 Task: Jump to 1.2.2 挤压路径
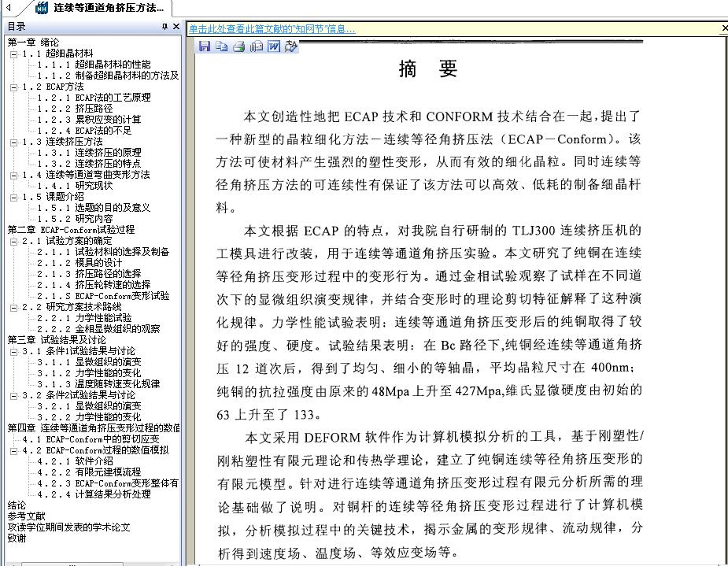[x=75, y=109]
